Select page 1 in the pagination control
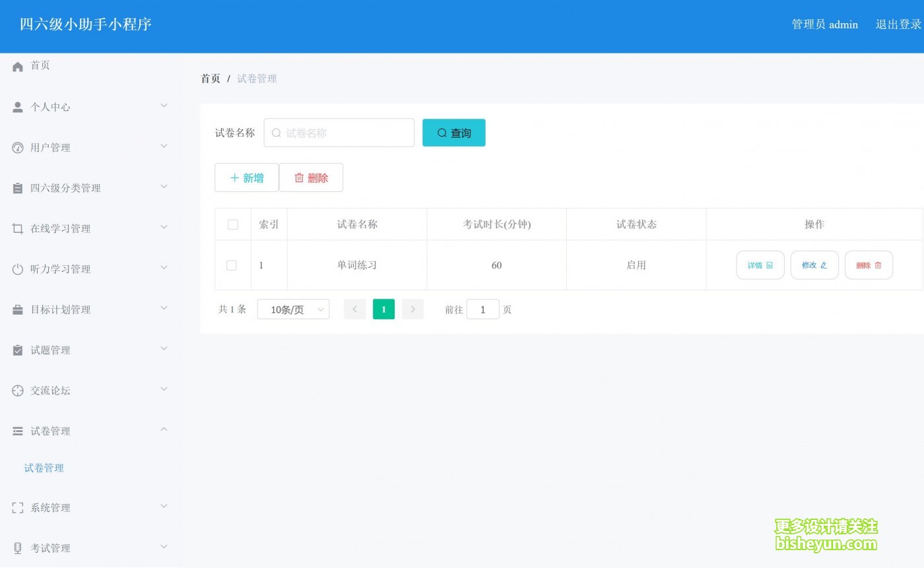Screen dimensions: 924x568 click(x=383, y=309)
